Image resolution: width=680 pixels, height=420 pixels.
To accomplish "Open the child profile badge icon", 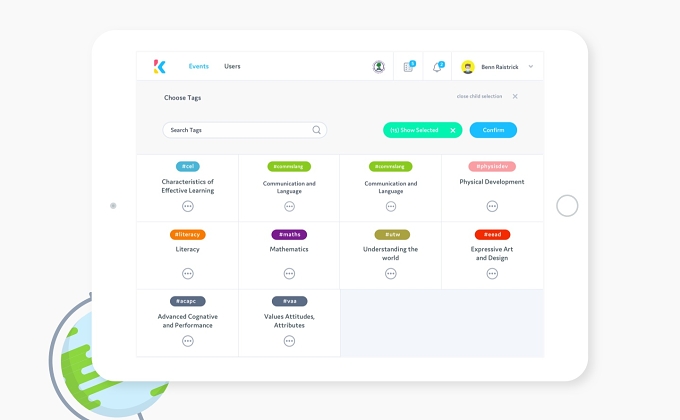I will 379,67.
